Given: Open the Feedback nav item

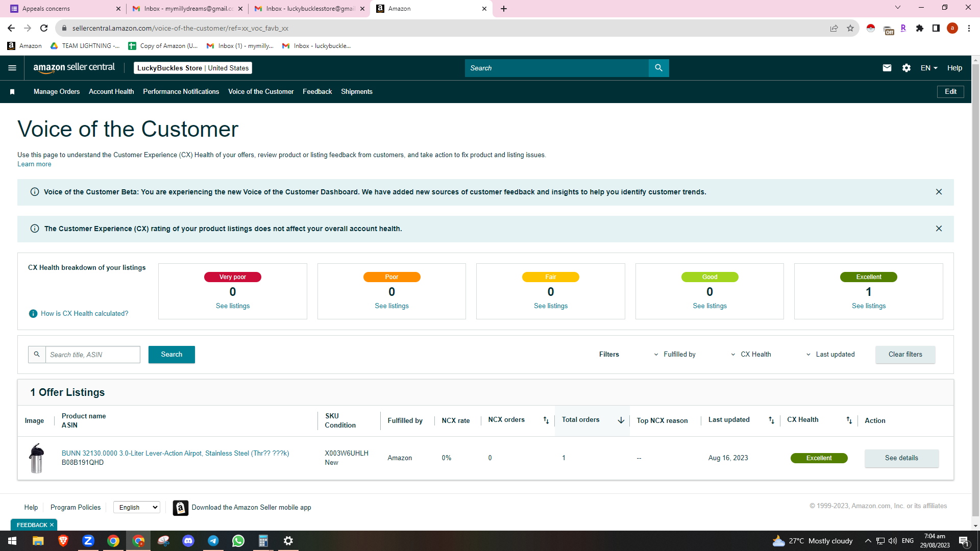Looking at the screenshot, I should click(317, 92).
